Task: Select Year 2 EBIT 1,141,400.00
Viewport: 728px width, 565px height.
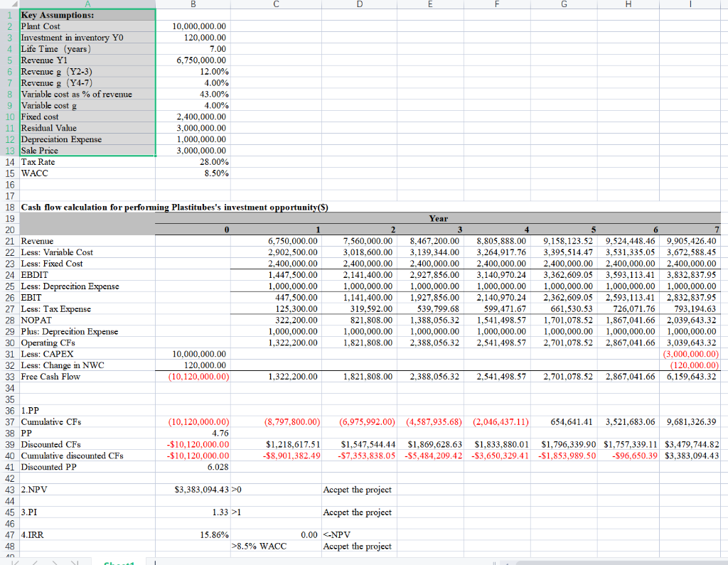Action: pyautogui.click(x=359, y=298)
